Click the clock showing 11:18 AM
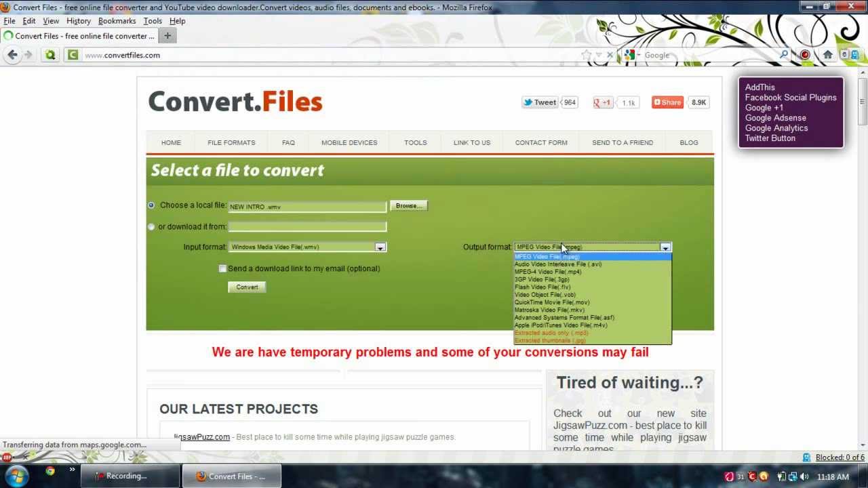Viewport: 868px width, 488px height. (833, 477)
